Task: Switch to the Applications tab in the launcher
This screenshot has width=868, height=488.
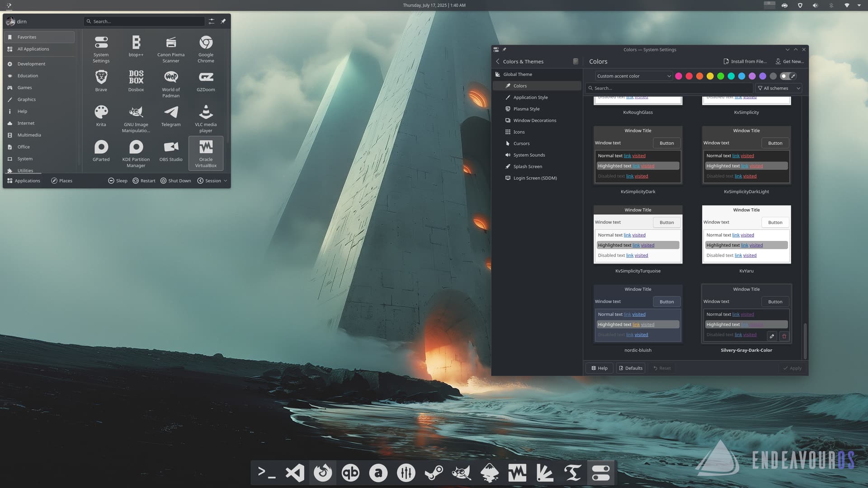Action: click(24, 181)
